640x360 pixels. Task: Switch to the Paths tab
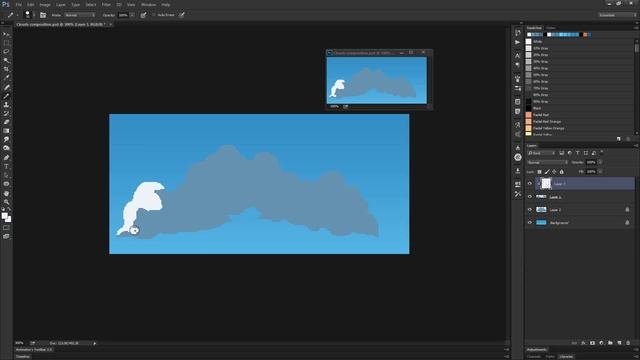tap(550, 357)
